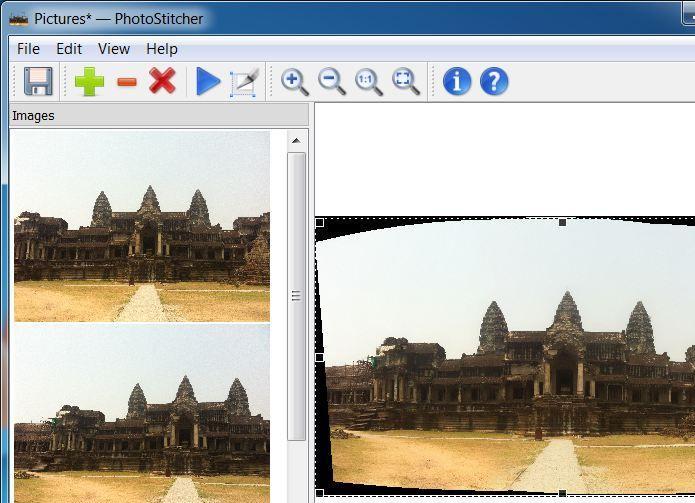Select the first temple thumbnail in Images
The image size is (695, 503).
click(x=142, y=226)
